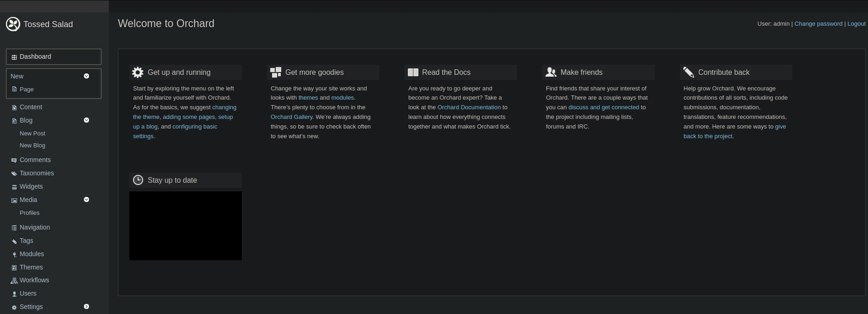
Task: Click the people icon beside Make friends
Action: coord(551,73)
